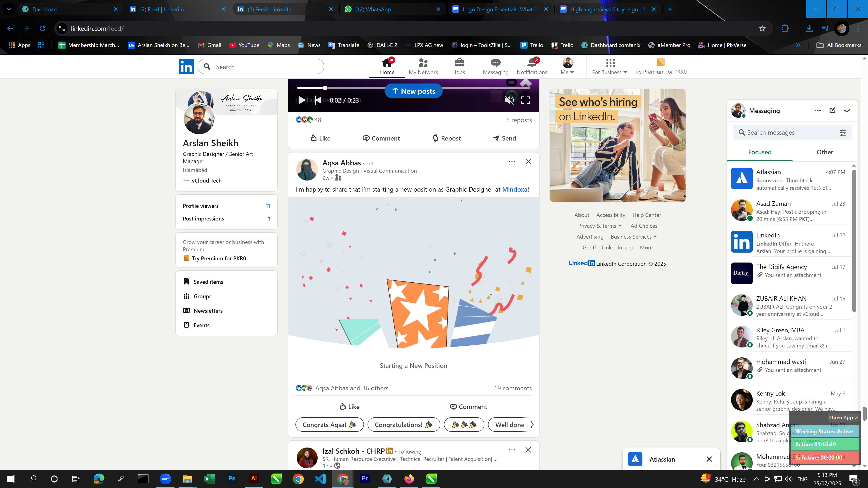Viewport: 868px width, 488px height.
Task: Expand the Me profile menu
Action: click(567, 66)
